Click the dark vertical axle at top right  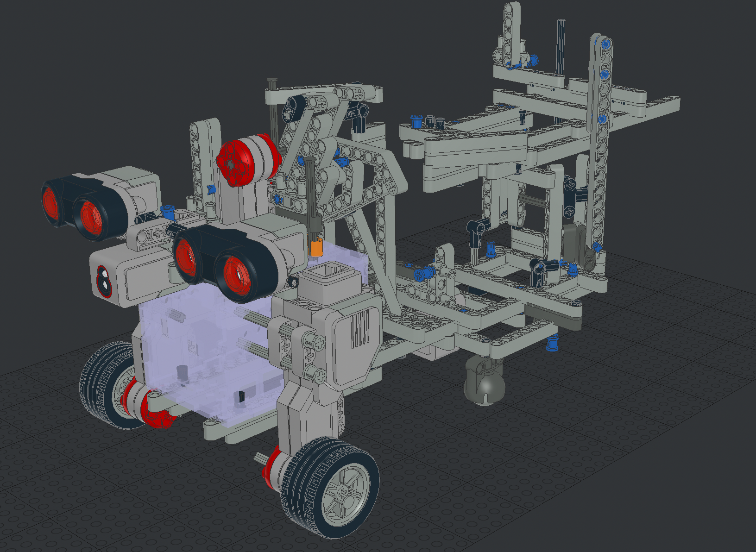[561, 46]
